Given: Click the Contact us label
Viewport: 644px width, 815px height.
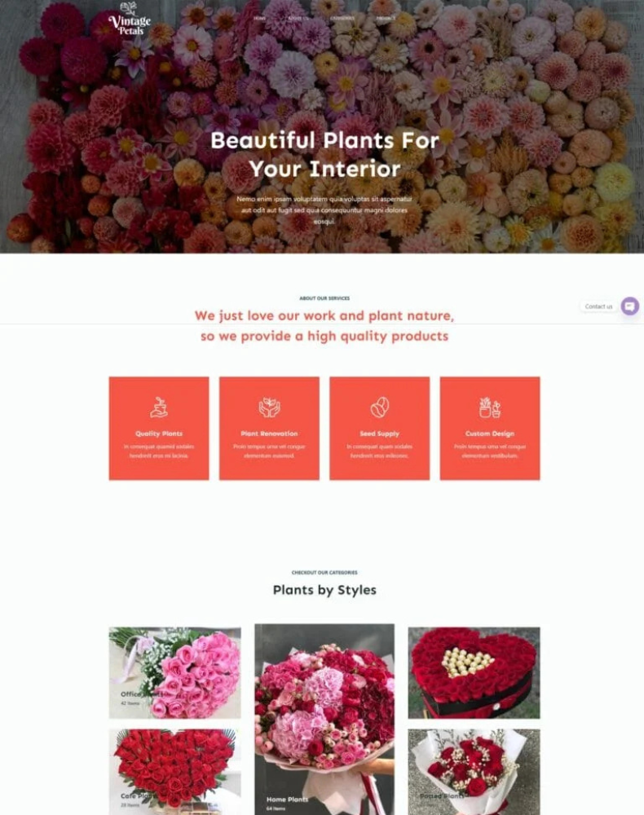Looking at the screenshot, I should tap(598, 306).
